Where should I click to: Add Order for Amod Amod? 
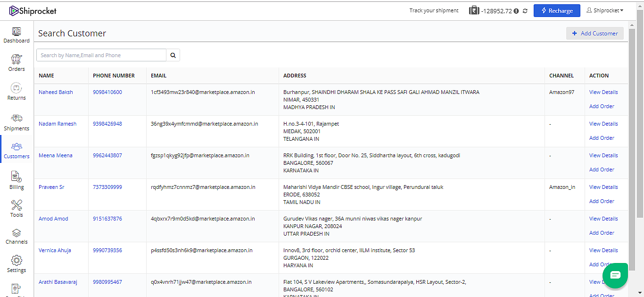[602, 233]
